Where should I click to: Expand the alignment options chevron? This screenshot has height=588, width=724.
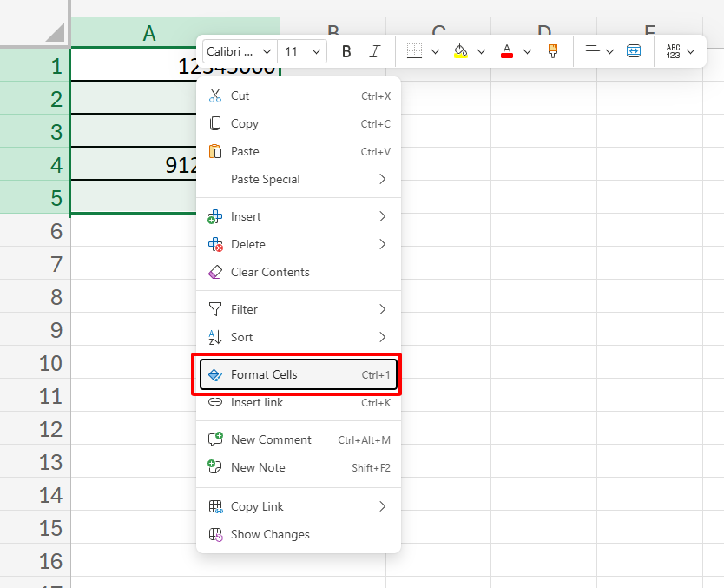609,51
